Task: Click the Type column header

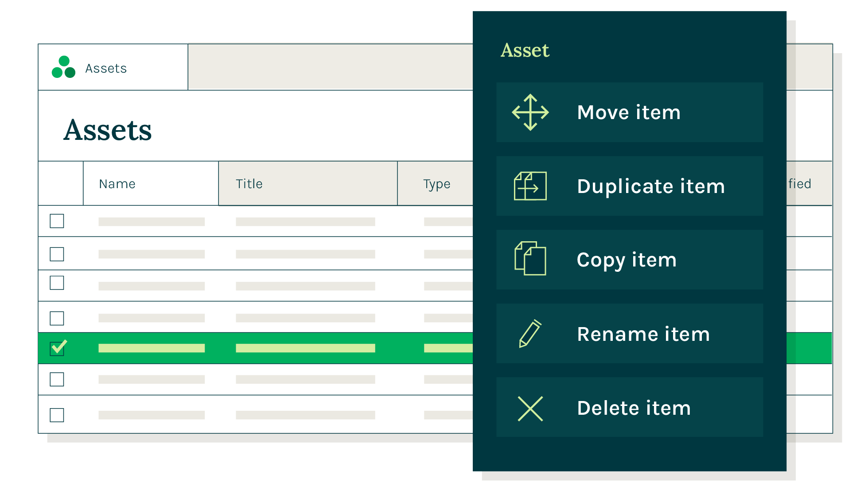Action: 436,184
